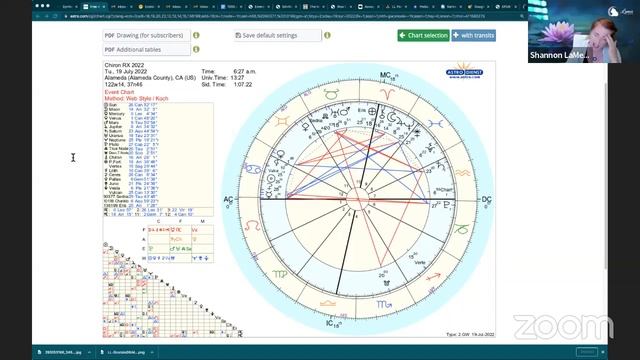Click the search icon in address bar

(522, 16)
